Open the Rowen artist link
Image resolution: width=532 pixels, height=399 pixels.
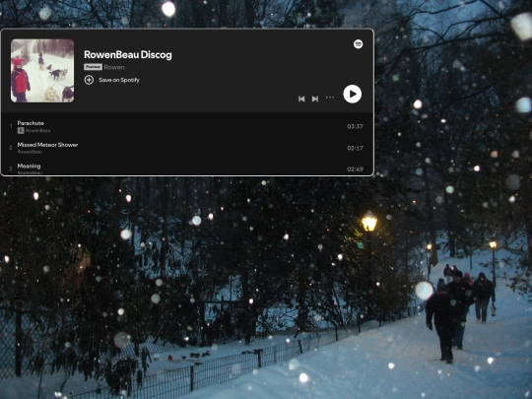pyautogui.click(x=114, y=67)
